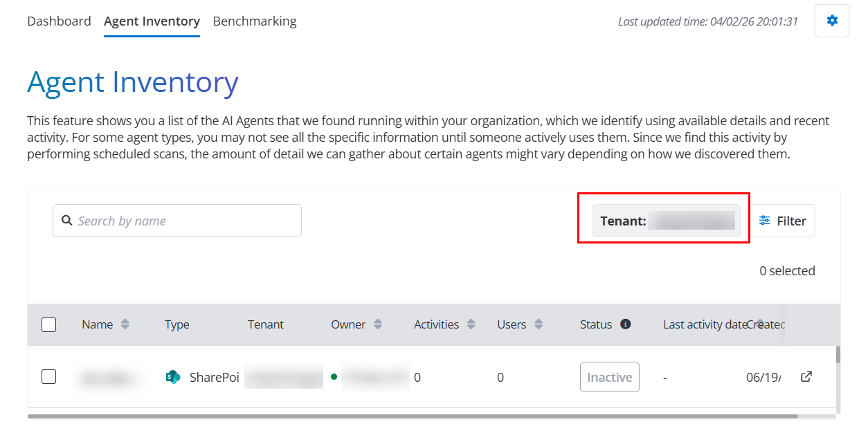Select all agents with header checkbox
Screen dimensions: 868x433
click(x=48, y=324)
